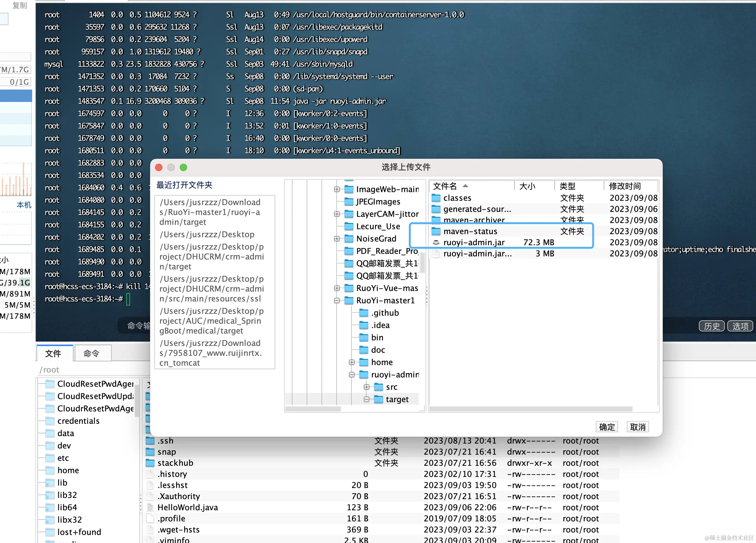Click the credentials folder icon in left tree
This screenshot has height=543, width=756.
click(50, 421)
